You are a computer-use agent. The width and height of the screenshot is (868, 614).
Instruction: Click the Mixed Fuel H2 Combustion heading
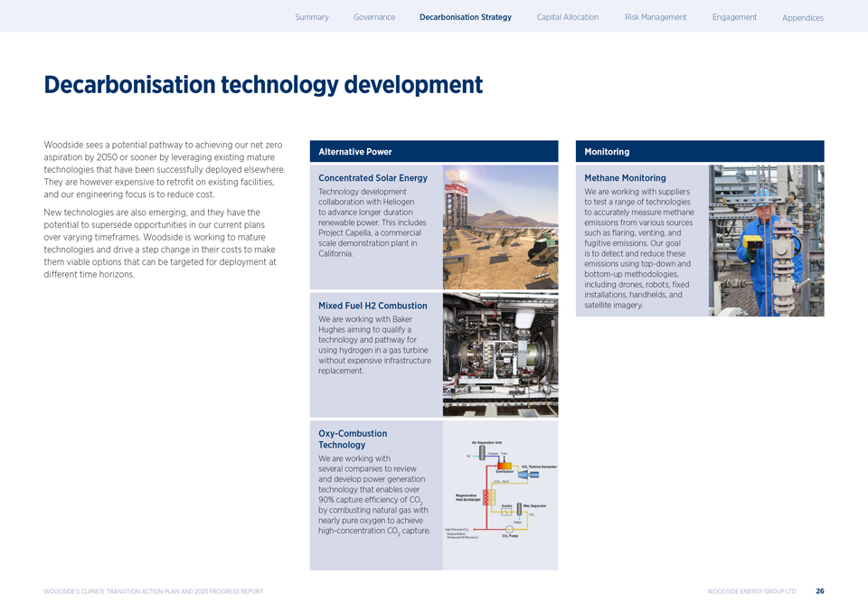point(373,306)
